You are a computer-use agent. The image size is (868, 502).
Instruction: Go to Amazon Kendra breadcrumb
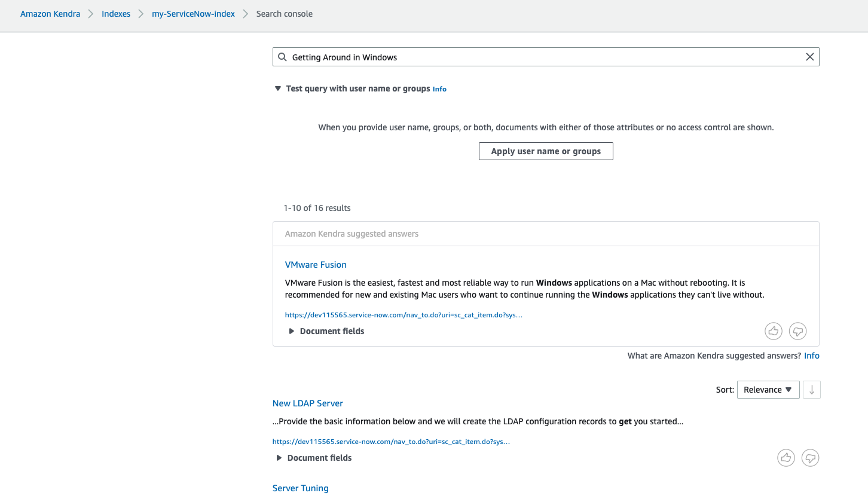pos(50,14)
